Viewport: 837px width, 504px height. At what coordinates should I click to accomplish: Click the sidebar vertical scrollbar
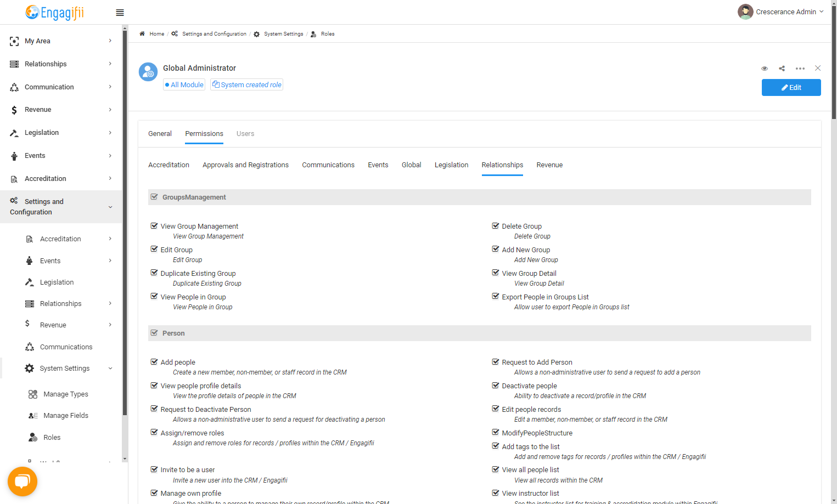pyautogui.click(x=125, y=224)
